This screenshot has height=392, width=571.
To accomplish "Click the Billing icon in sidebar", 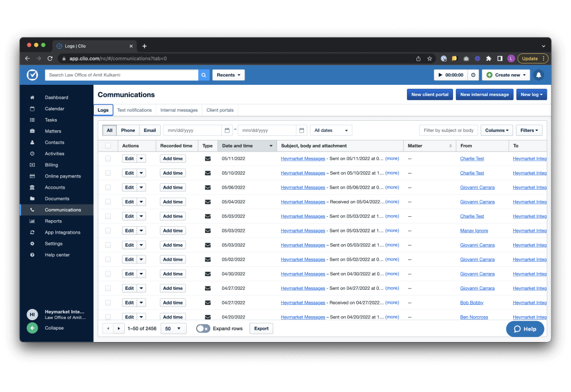I will 32,165.
